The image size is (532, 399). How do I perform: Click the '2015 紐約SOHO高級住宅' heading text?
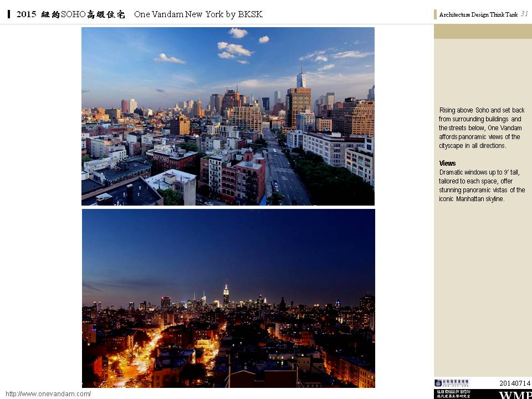(x=70, y=14)
